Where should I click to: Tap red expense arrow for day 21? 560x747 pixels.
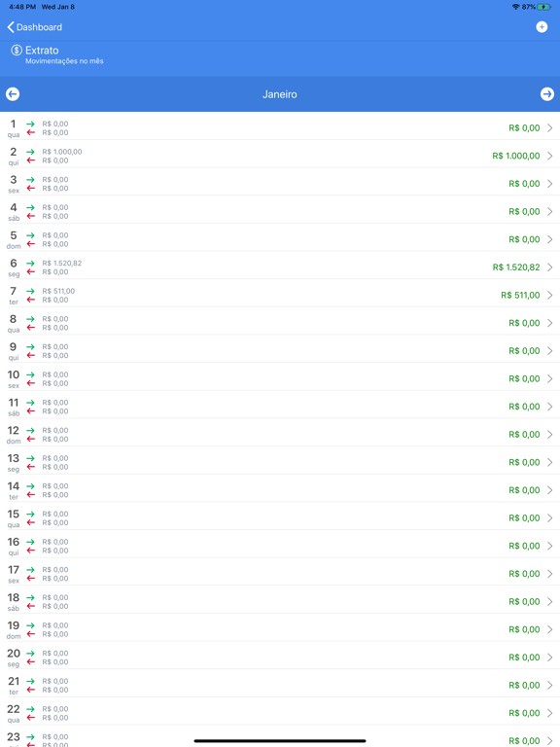click(x=30, y=690)
